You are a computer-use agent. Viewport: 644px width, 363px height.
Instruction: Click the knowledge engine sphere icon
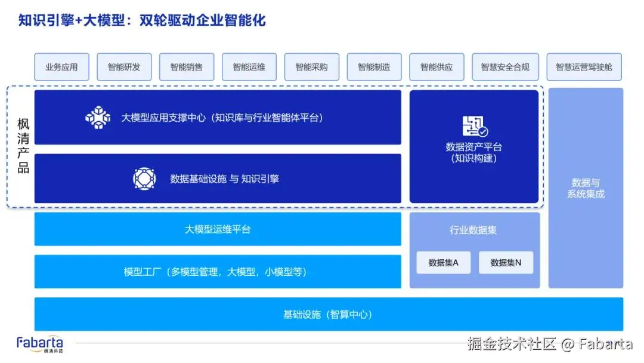point(144,179)
